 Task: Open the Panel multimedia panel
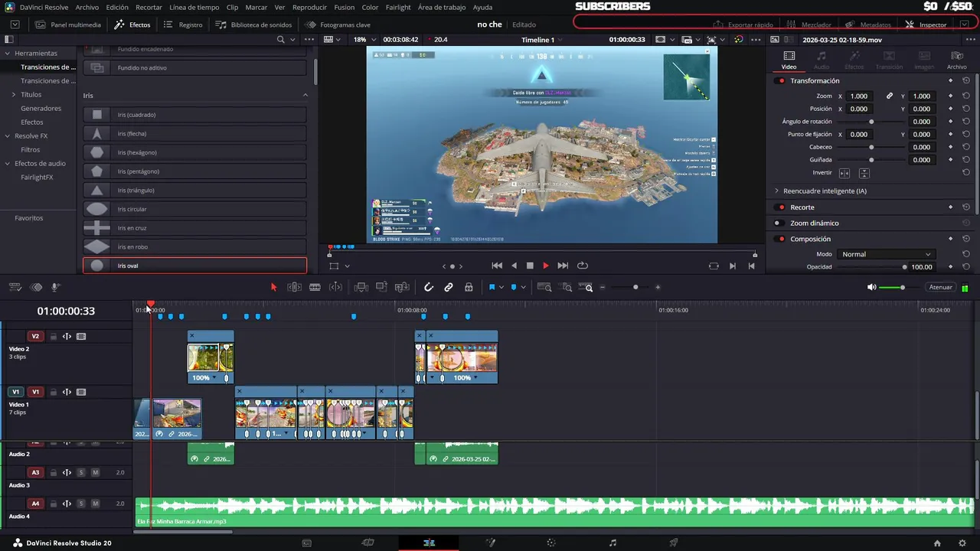coord(68,24)
